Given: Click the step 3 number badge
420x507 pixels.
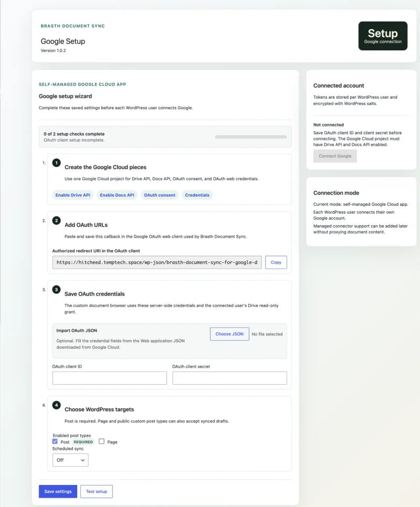Looking at the screenshot, I should (57, 289).
